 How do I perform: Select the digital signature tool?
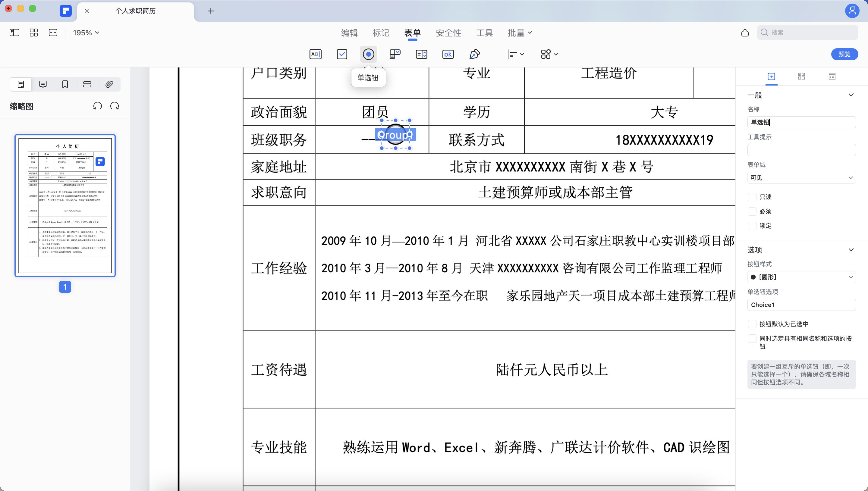click(x=474, y=54)
